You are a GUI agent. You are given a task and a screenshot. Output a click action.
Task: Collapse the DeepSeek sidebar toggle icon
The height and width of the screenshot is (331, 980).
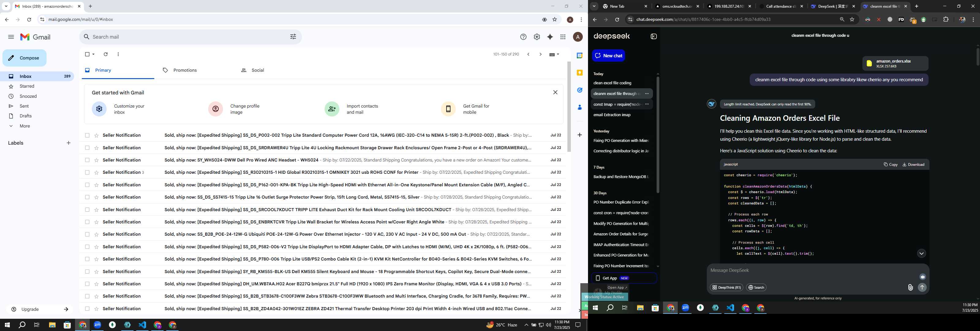click(654, 36)
